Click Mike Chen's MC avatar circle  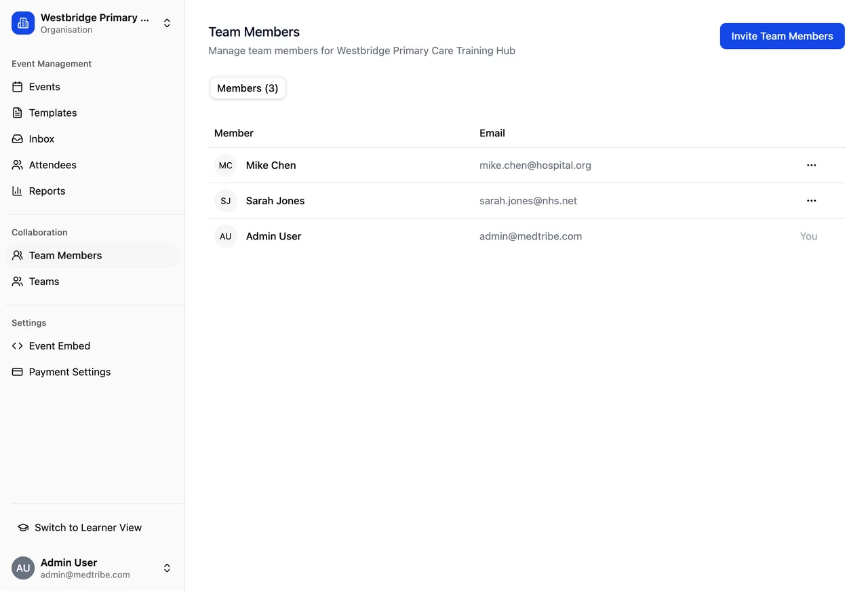pos(225,165)
